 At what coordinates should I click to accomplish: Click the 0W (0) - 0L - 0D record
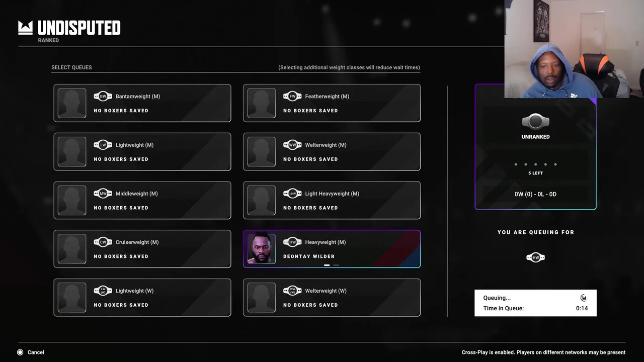535,194
